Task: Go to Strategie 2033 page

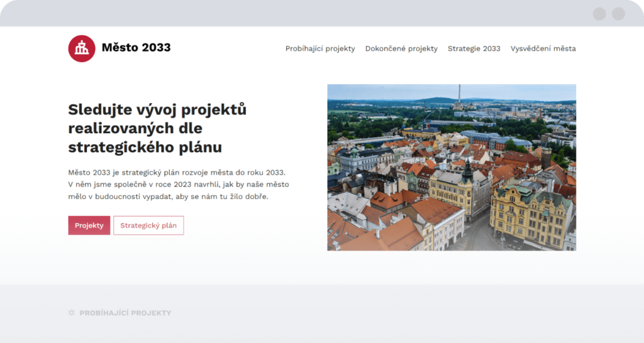Action: (474, 48)
